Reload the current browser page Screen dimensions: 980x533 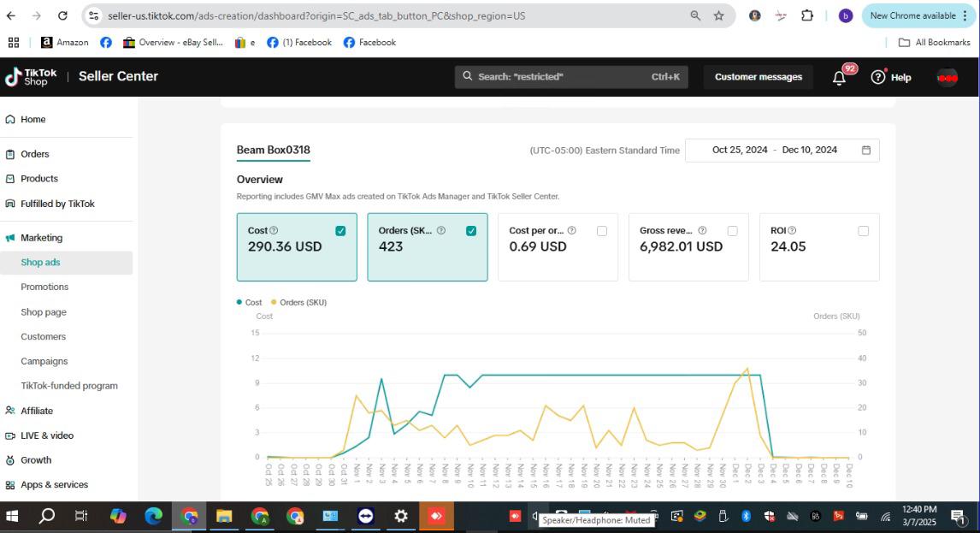pos(62,15)
